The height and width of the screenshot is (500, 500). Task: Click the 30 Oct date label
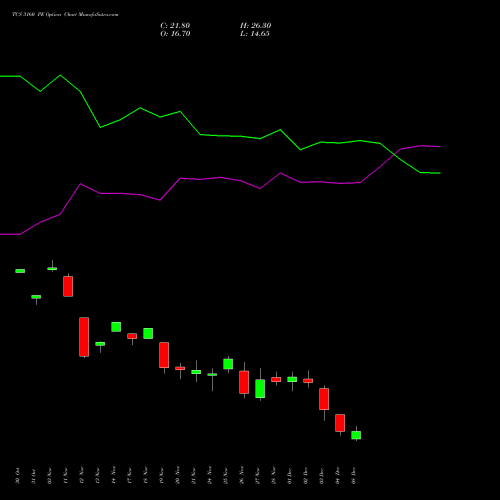pyautogui.click(x=18, y=476)
